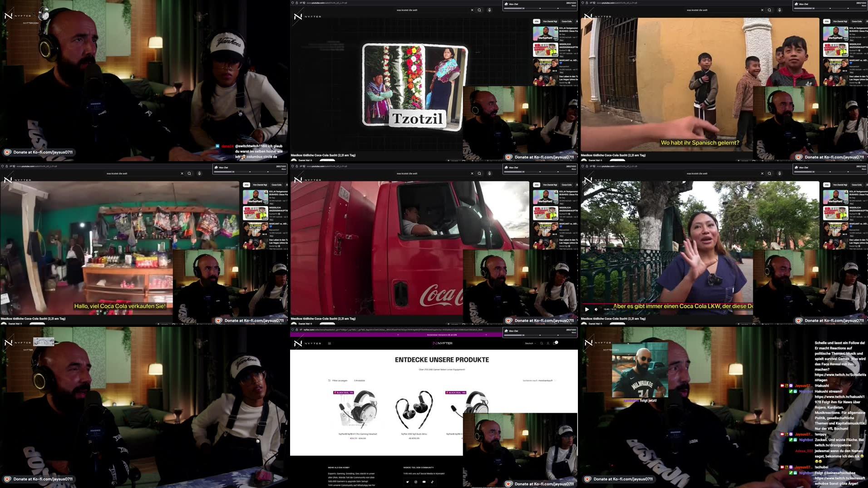Open the hamburger menu on the Nyfter shop page
The height and width of the screenshot is (488, 868).
330,344
